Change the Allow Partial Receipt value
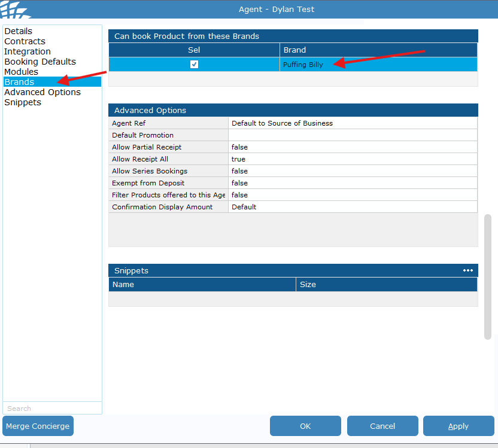498x448 pixels. 353,147
